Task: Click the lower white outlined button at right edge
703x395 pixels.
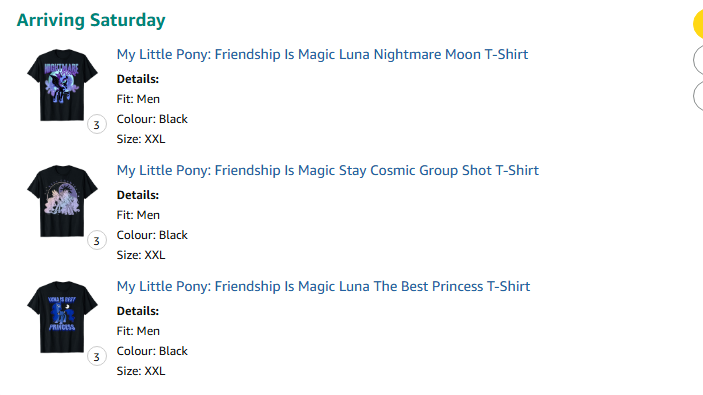Action: 699,95
